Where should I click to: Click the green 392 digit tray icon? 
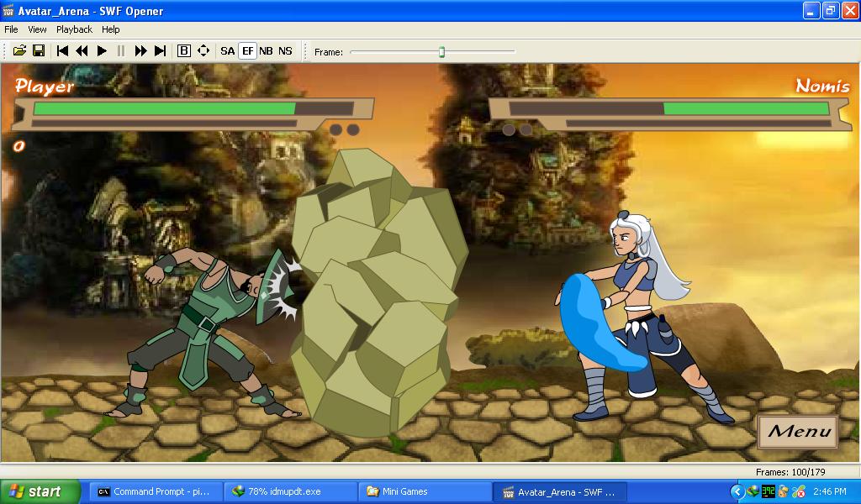click(x=769, y=491)
